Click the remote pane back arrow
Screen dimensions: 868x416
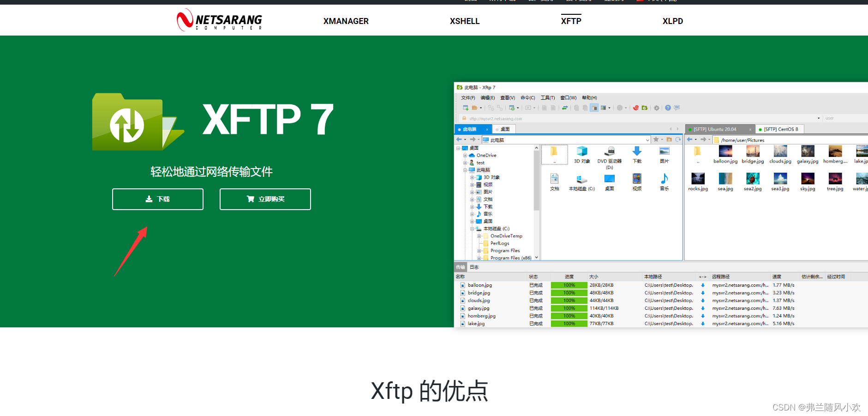click(x=689, y=139)
